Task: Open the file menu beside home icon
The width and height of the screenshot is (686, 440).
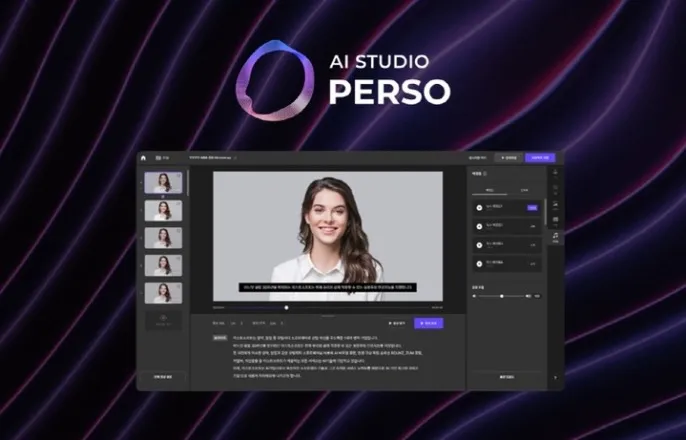Action: pyautogui.click(x=162, y=158)
